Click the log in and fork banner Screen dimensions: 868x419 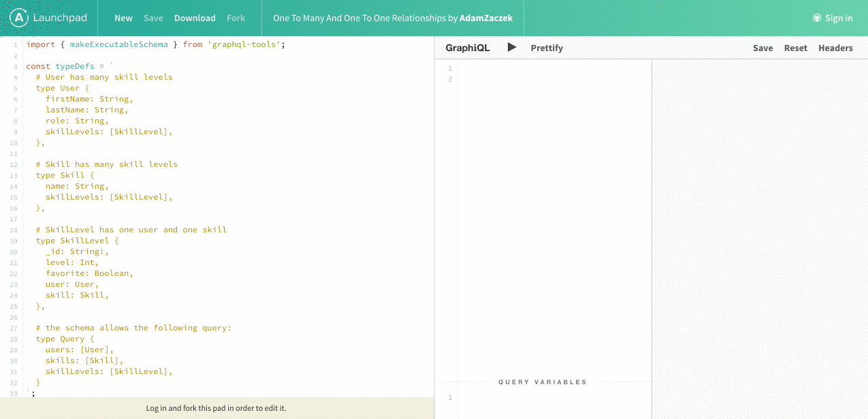[x=216, y=408]
